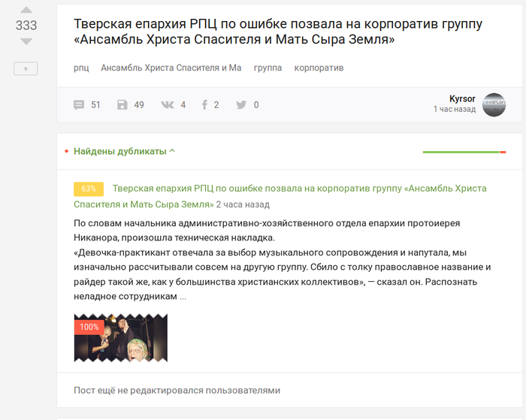Click the chevron next to 'Найдены дубликаты'
The width and height of the screenshot is (526, 420).
click(173, 151)
